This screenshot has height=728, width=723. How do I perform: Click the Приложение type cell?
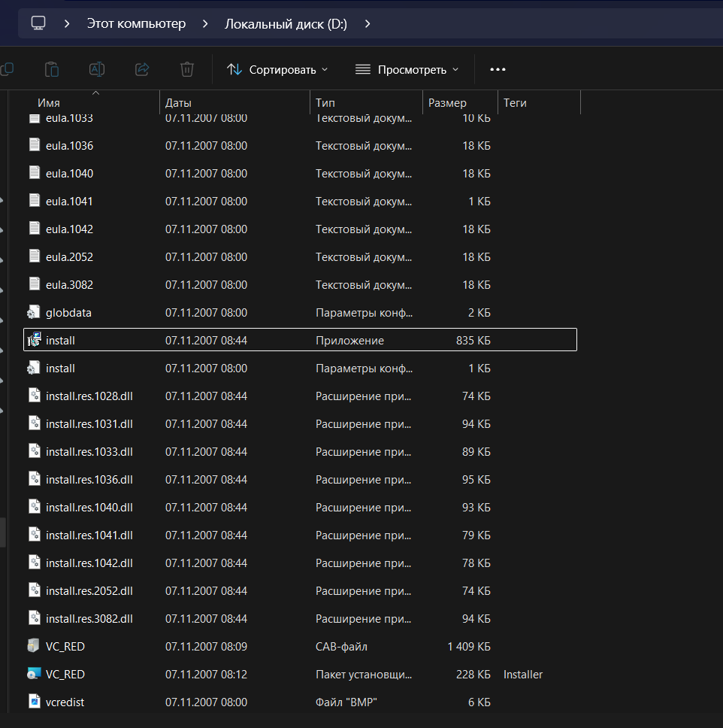click(x=350, y=341)
